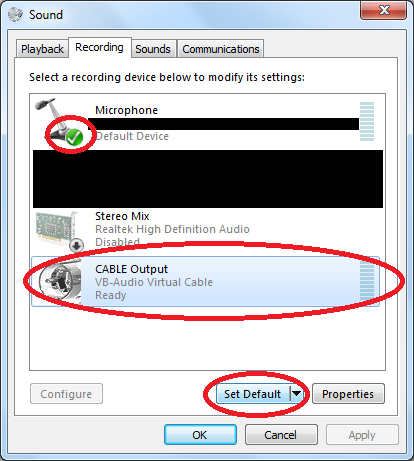Close the Sound dialog window

[384, 10]
